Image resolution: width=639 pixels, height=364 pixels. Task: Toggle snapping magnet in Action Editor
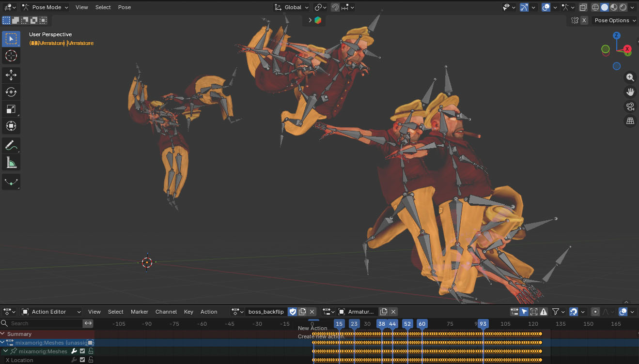574,312
